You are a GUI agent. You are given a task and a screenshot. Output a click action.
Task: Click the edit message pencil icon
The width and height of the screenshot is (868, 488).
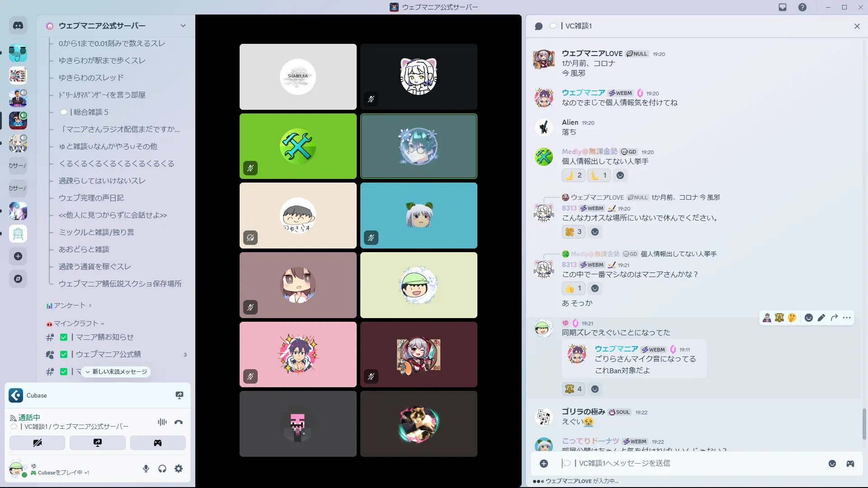click(x=821, y=318)
